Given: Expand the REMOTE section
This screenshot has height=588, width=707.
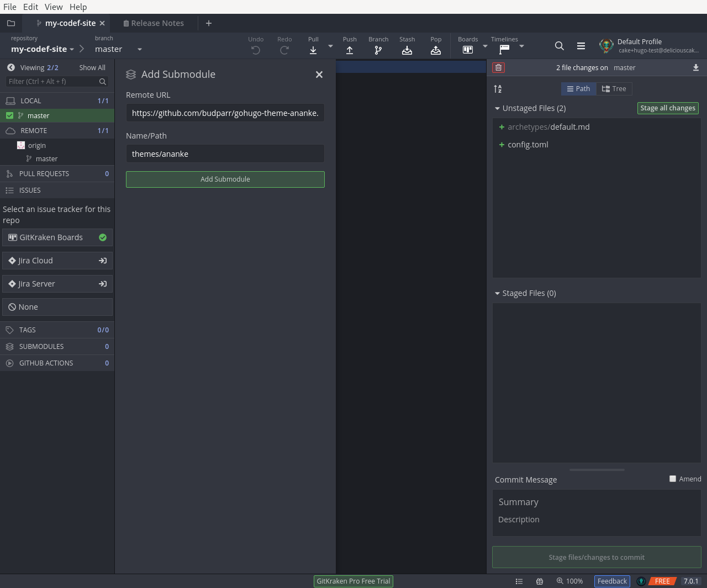Looking at the screenshot, I should tap(57, 130).
